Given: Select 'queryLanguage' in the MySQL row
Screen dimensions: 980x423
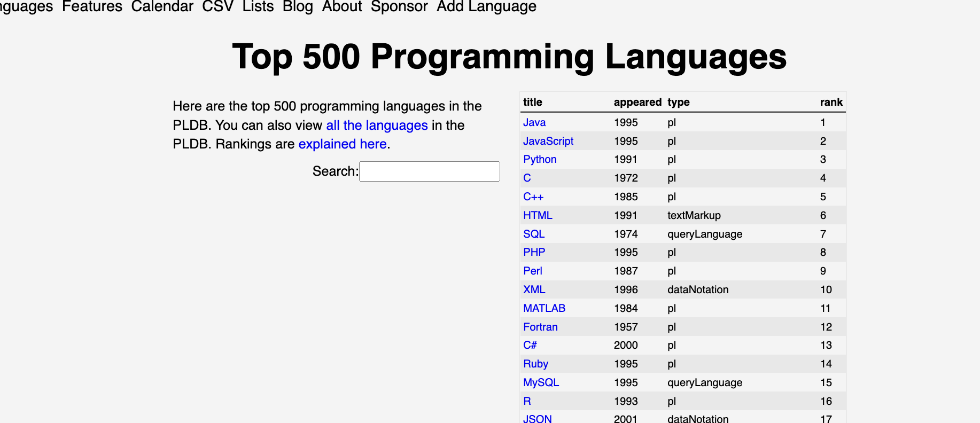Looking at the screenshot, I should 705,382.
